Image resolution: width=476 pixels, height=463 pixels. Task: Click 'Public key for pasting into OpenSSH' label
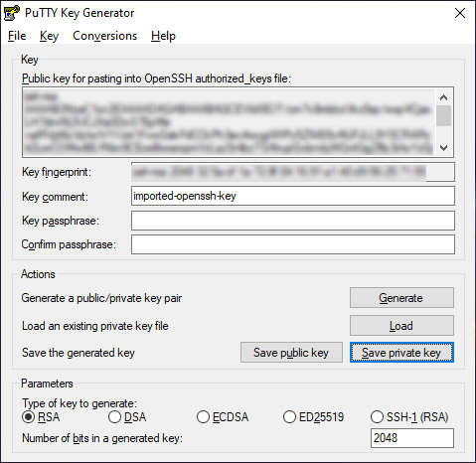coord(156,78)
